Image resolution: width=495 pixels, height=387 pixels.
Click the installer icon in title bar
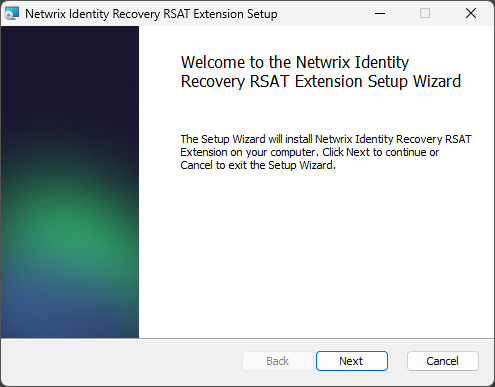tap(12, 14)
